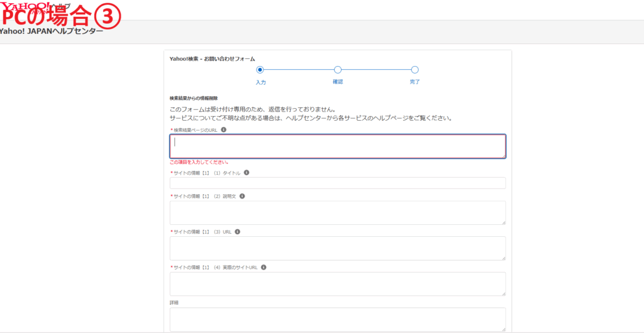
Task: Select the 完了 step circle
Action: [415, 70]
